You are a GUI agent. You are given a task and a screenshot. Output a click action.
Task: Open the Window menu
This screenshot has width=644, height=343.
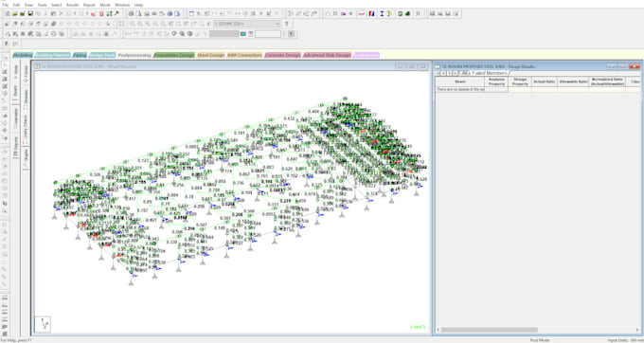(122, 5)
